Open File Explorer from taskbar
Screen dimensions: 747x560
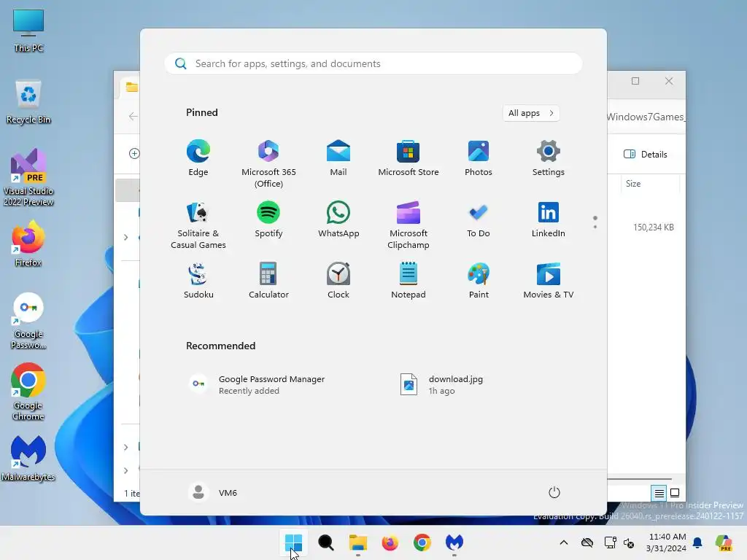(357, 542)
